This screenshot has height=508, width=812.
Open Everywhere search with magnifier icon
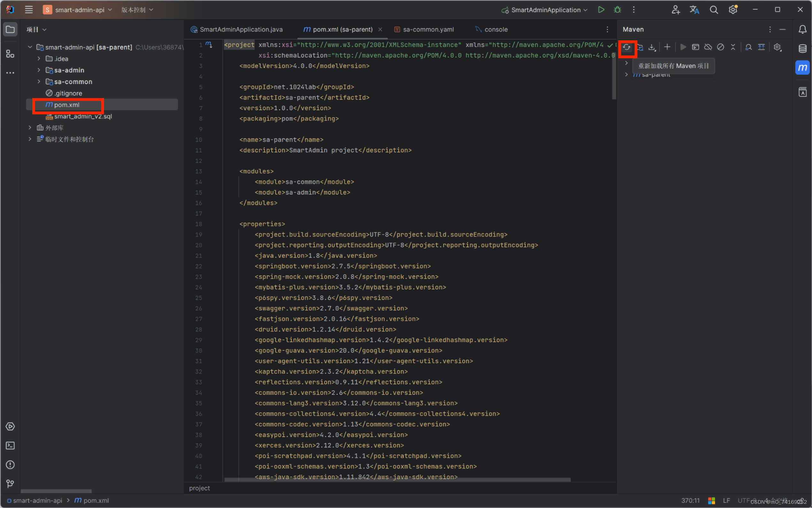pyautogui.click(x=714, y=9)
